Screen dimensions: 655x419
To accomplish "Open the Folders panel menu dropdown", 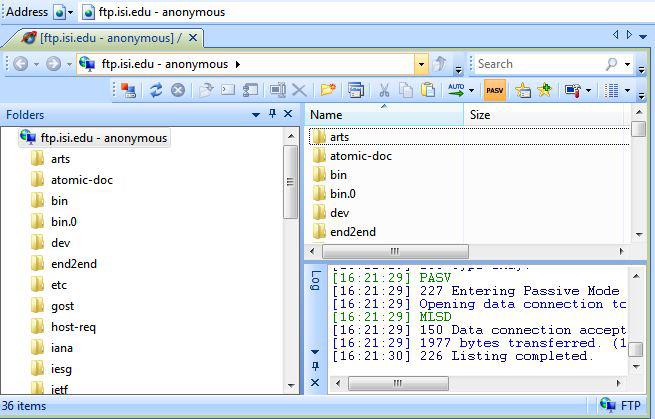I will pos(256,114).
